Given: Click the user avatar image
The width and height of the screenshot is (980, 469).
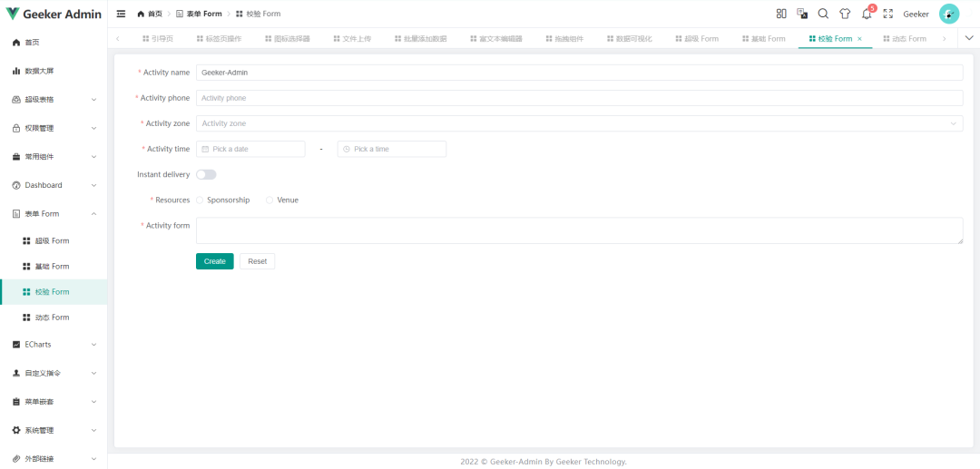Looking at the screenshot, I should tap(949, 14).
